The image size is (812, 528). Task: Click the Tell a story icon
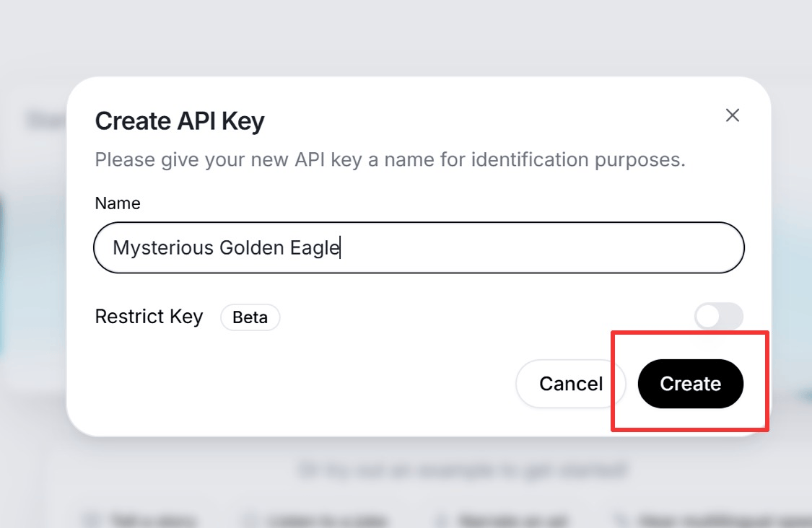point(92,519)
